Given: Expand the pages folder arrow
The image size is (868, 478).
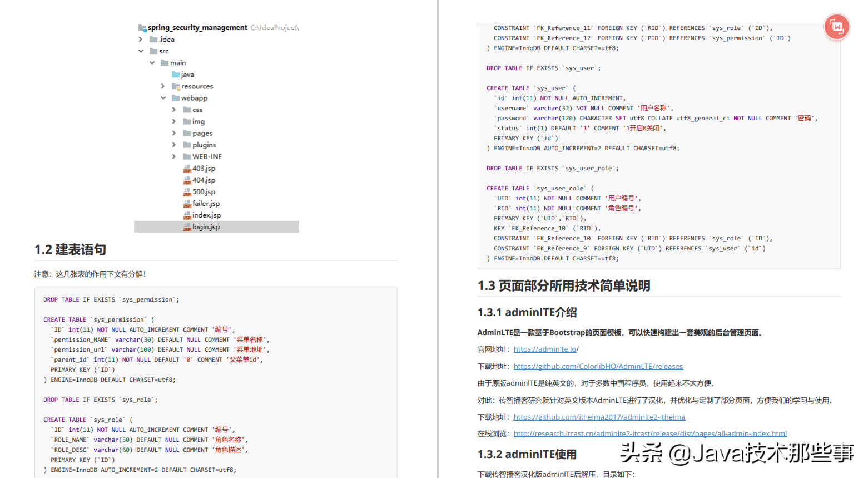Looking at the screenshot, I should [x=173, y=133].
